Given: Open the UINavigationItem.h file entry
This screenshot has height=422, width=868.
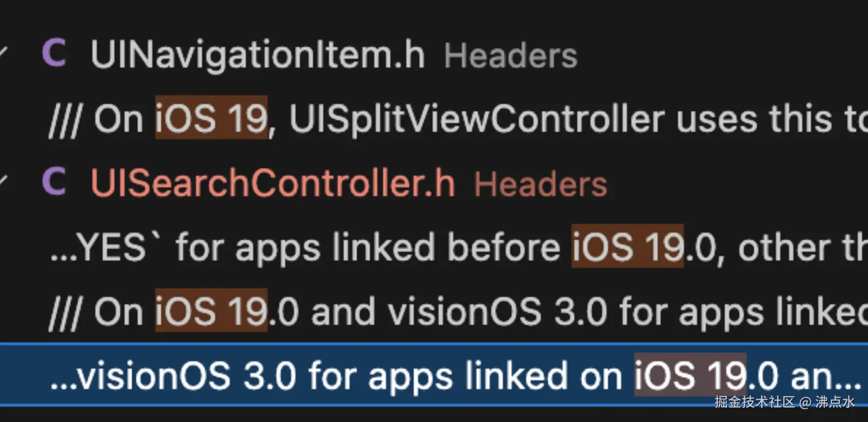Looking at the screenshot, I should point(257,55).
